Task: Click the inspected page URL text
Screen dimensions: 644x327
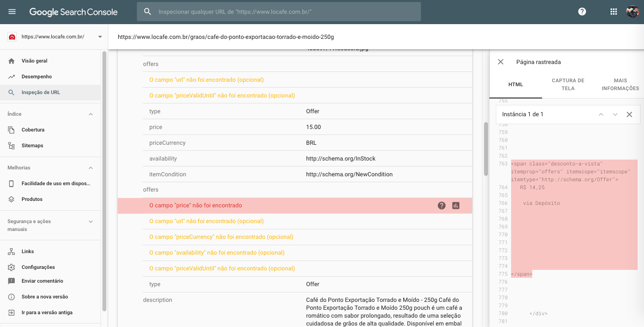Action: (226, 37)
